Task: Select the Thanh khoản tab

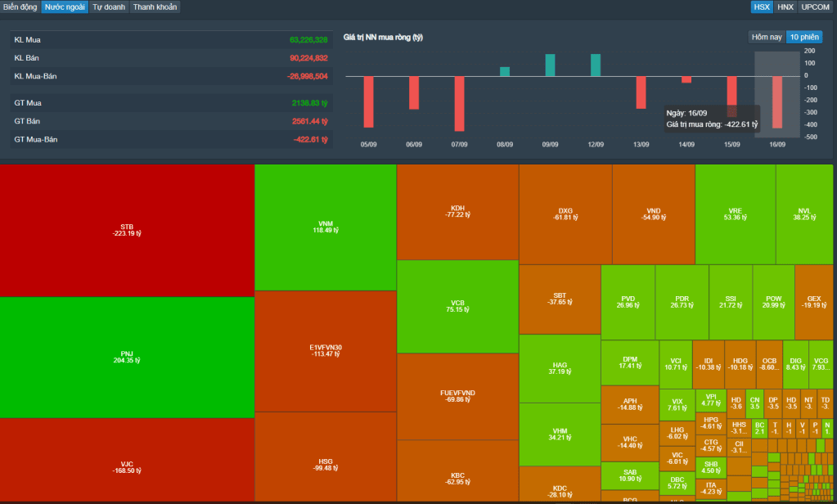Action: 155,7
